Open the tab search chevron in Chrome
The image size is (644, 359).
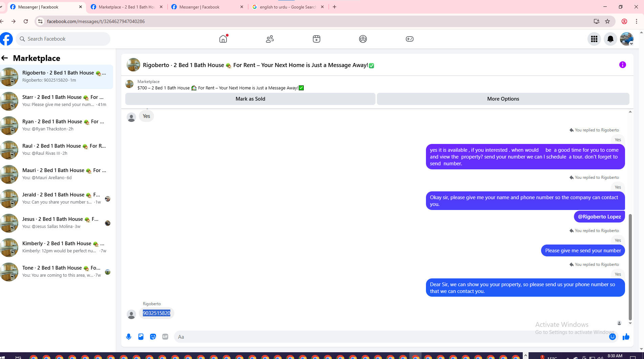pyautogui.click(x=1, y=7)
